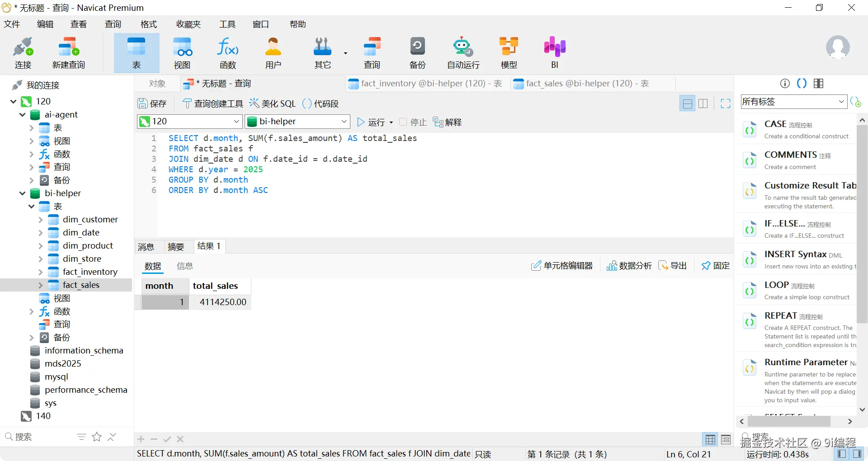The height and width of the screenshot is (461, 868).
Task: Collapse the bi-helper database node
Action: point(22,193)
